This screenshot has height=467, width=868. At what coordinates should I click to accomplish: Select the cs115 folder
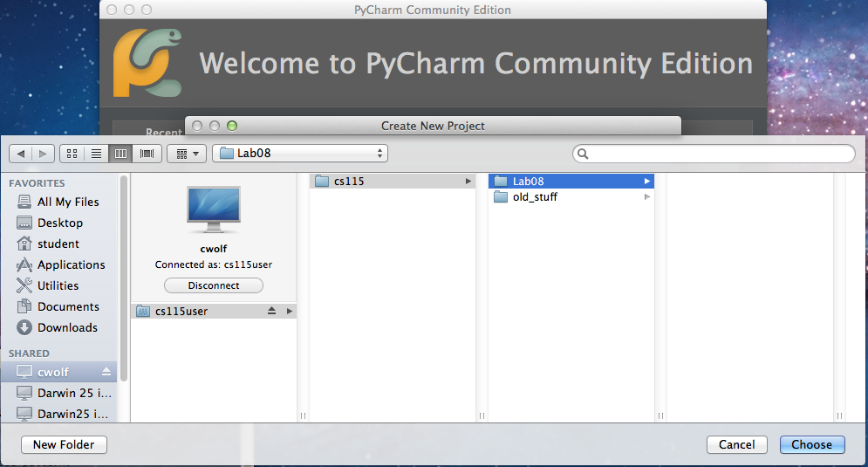tap(349, 182)
